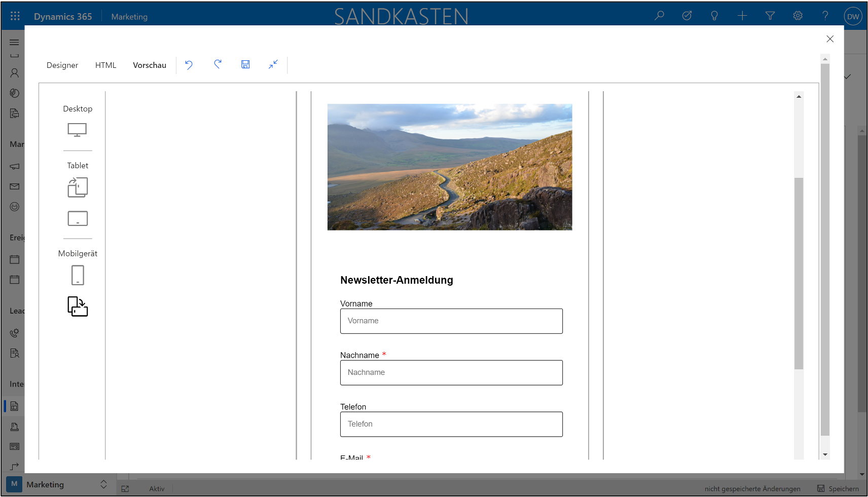
Task: Click the preview pane's scroll up arrow
Action: pyautogui.click(x=799, y=96)
